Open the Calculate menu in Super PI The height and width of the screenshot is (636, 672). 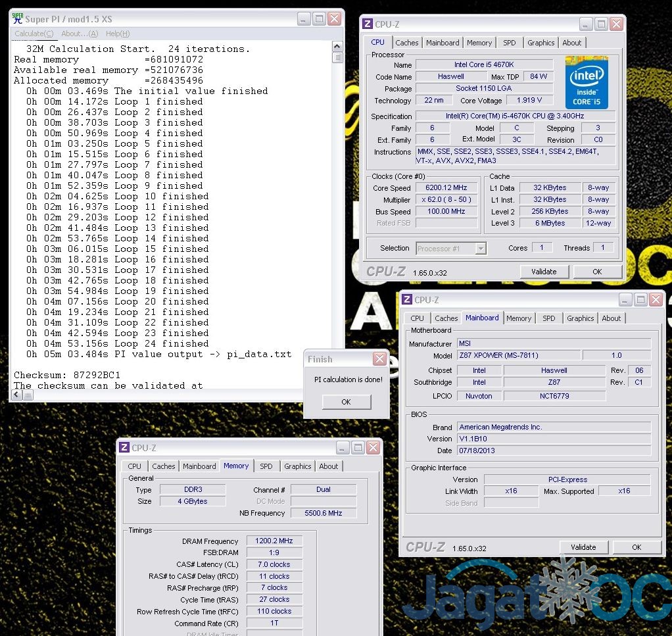34,34
